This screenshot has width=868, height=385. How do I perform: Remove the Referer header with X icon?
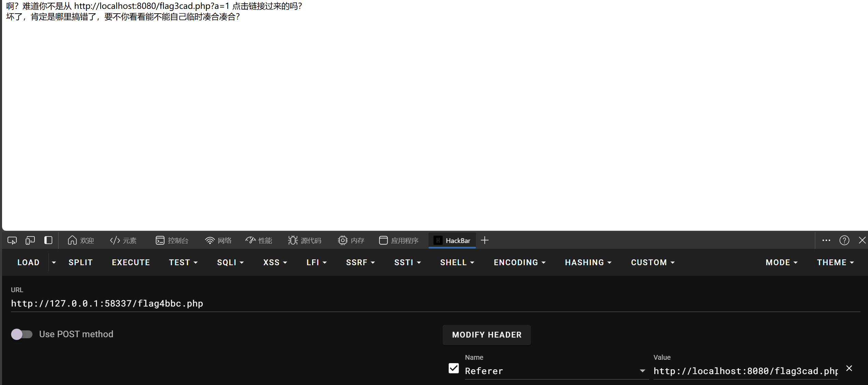click(849, 368)
